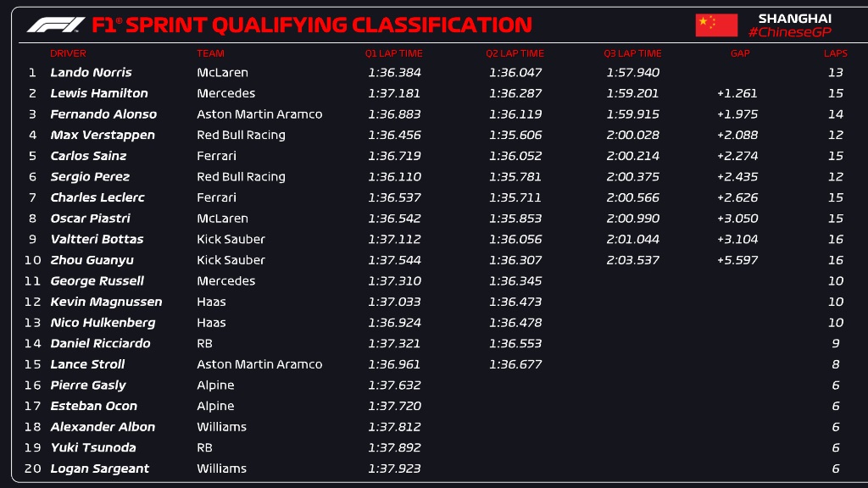Click driver name Lewis Hamilton
Screen dimensions: 868x488
pos(99,93)
